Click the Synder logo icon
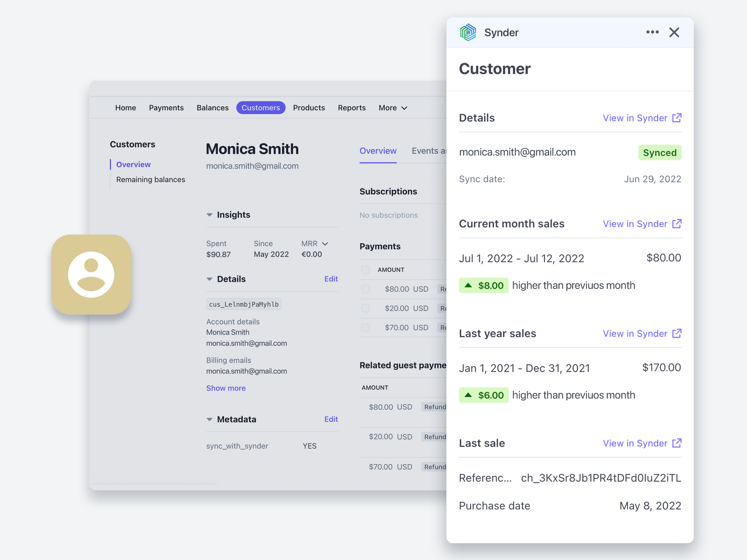Image resolution: width=747 pixels, height=560 pixels. 468,32
